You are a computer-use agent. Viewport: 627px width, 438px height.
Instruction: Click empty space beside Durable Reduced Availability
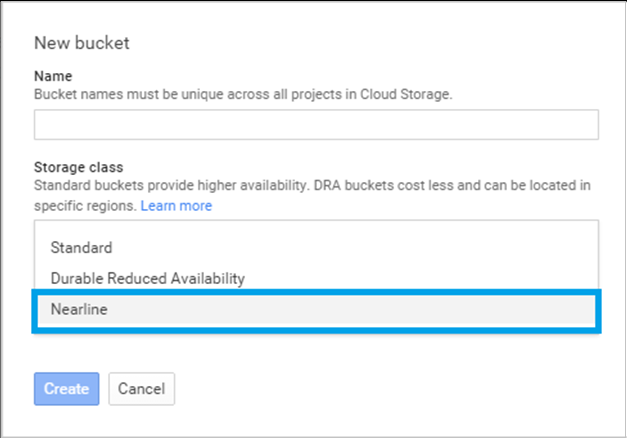coord(450,278)
